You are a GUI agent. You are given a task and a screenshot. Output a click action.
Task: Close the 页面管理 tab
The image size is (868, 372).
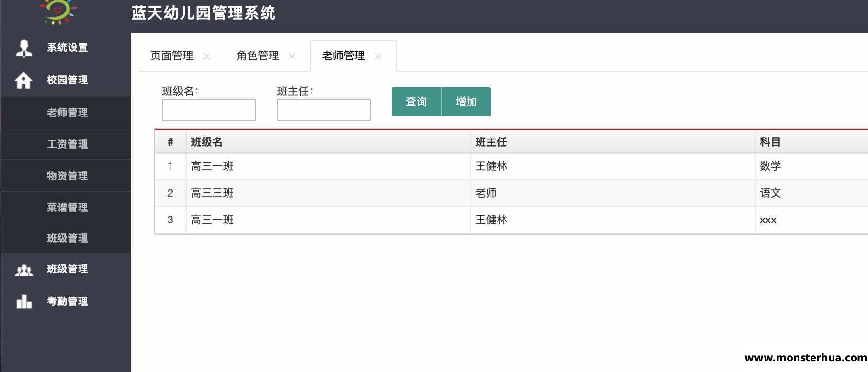[206, 56]
